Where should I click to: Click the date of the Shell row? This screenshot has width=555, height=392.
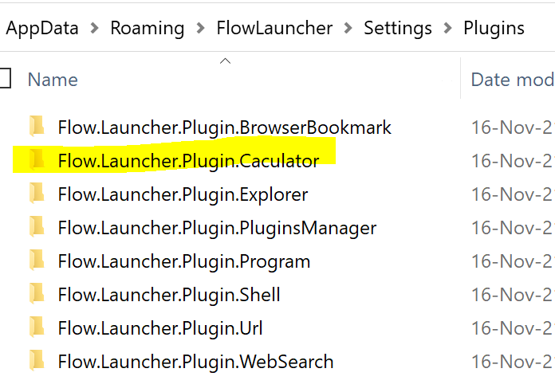[513, 295]
